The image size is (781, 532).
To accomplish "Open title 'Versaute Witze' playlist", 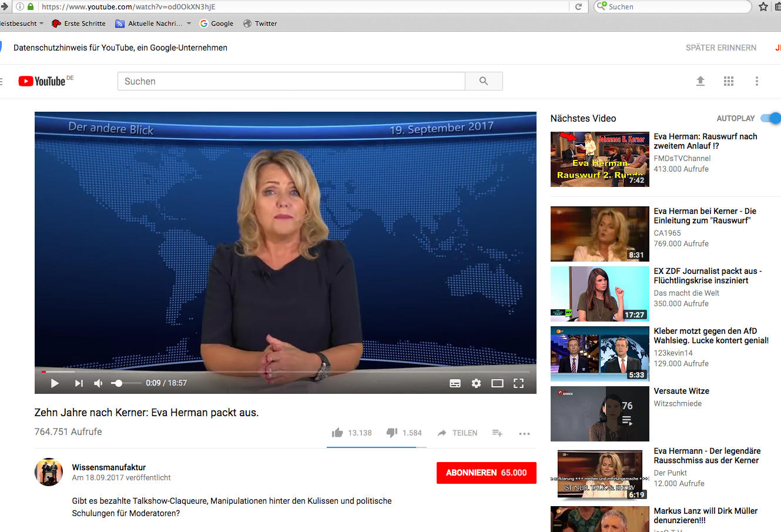I will pyautogui.click(x=682, y=391).
